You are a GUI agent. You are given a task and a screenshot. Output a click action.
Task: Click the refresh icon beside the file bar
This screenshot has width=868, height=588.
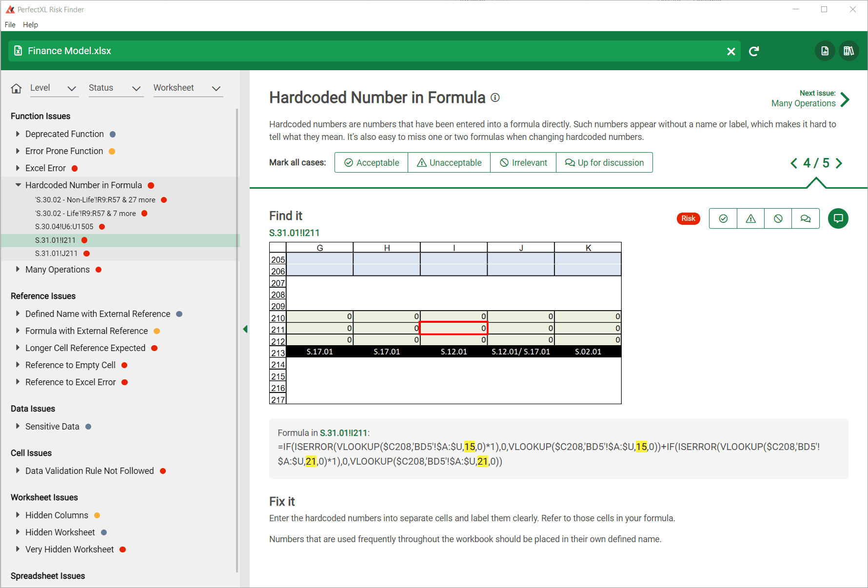[754, 51]
